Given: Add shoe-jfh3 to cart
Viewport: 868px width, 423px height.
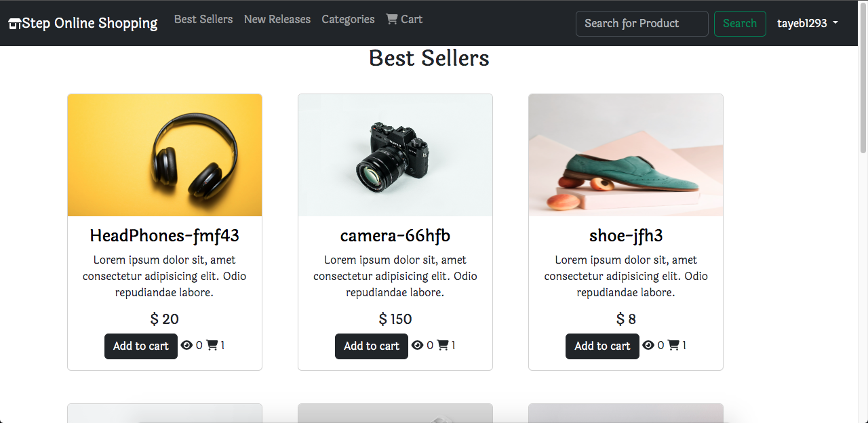Looking at the screenshot, I should (x=602, y=346).
